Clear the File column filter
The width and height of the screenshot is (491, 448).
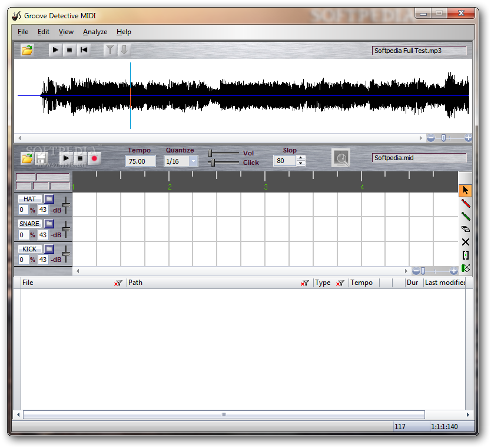(118, 283)
